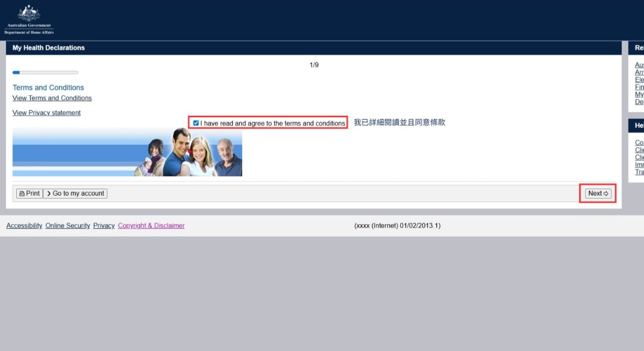The width and height of the screenshot is (644, 351).
Task: Click the arrow icon on Next button
Action: coord(606,194)
